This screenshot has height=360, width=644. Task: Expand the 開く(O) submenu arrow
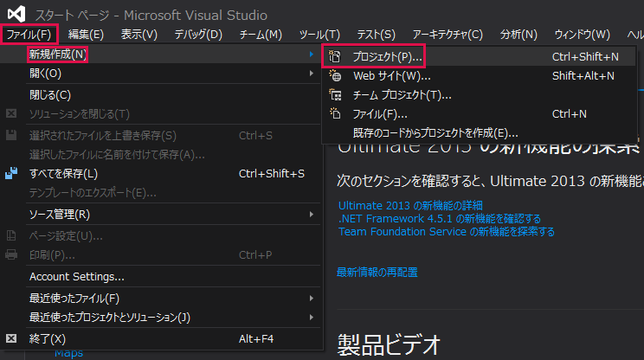click(x=312, y=74)
